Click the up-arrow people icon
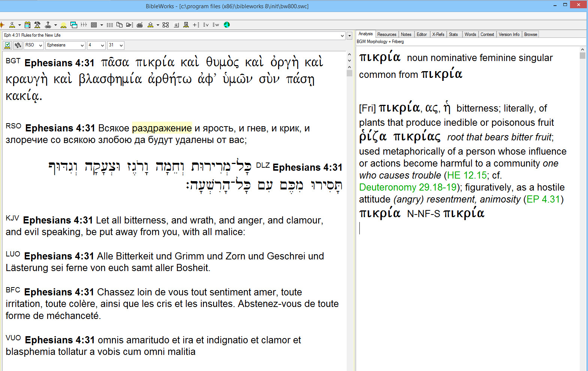The width and height of the screenshot is (588, 371). [150, 25]
